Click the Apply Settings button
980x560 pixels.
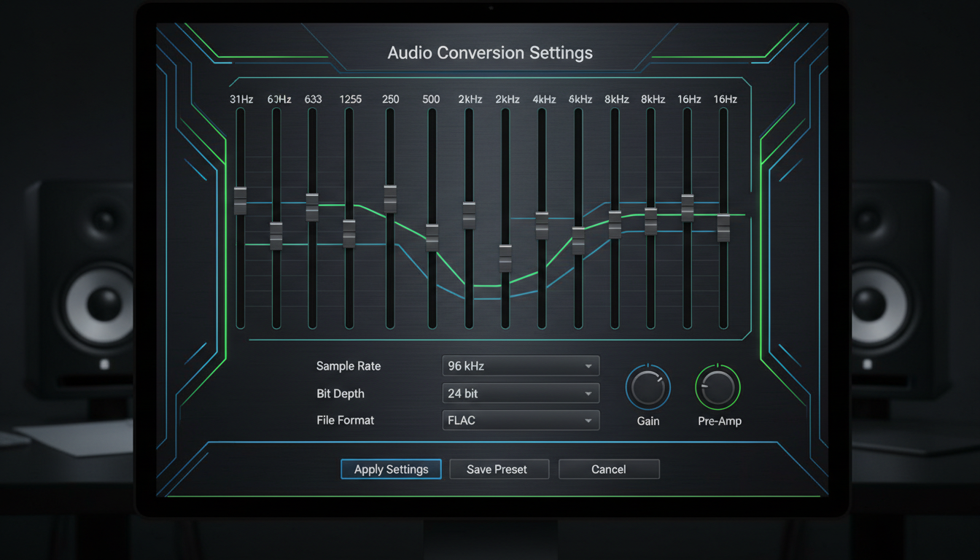pyautogui.click(x=391, y=469)
